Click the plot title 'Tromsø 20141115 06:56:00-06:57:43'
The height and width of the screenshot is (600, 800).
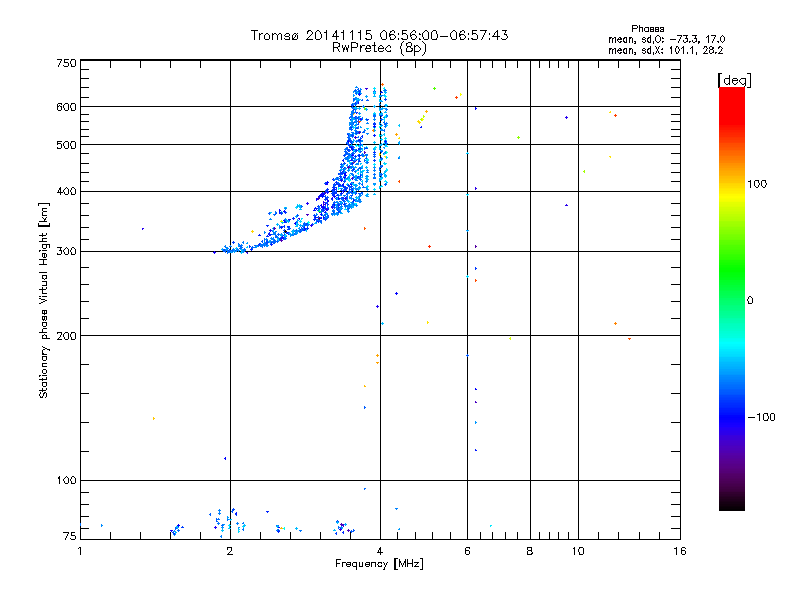(x=379, y=35)
